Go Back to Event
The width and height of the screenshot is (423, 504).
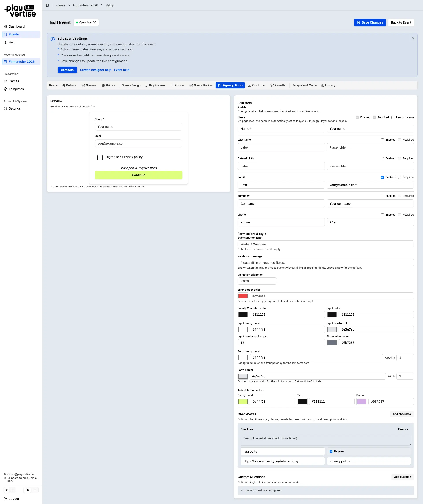pos(401,22)
